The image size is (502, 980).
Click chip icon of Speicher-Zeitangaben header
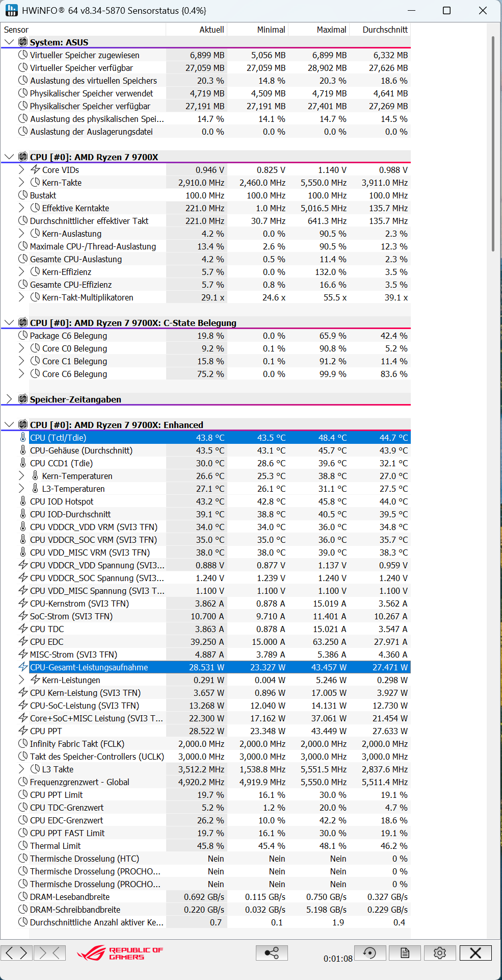[23, 399]
